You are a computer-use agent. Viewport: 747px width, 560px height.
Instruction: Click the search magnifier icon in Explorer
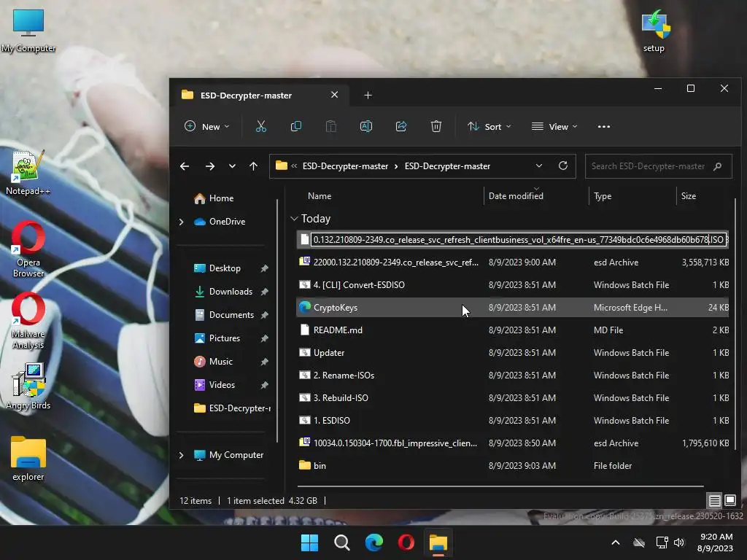pyautogui.click(x=718, y=166)
